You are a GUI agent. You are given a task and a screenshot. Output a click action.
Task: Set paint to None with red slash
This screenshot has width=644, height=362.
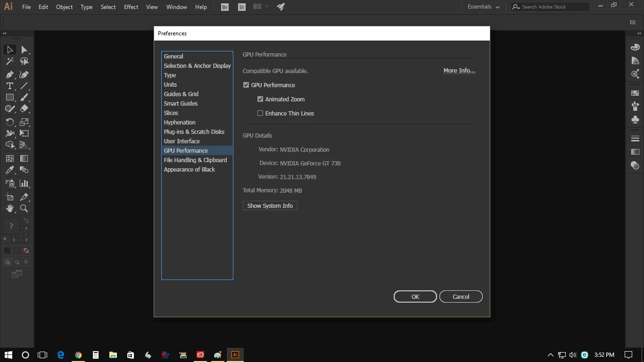pos(26,250)
